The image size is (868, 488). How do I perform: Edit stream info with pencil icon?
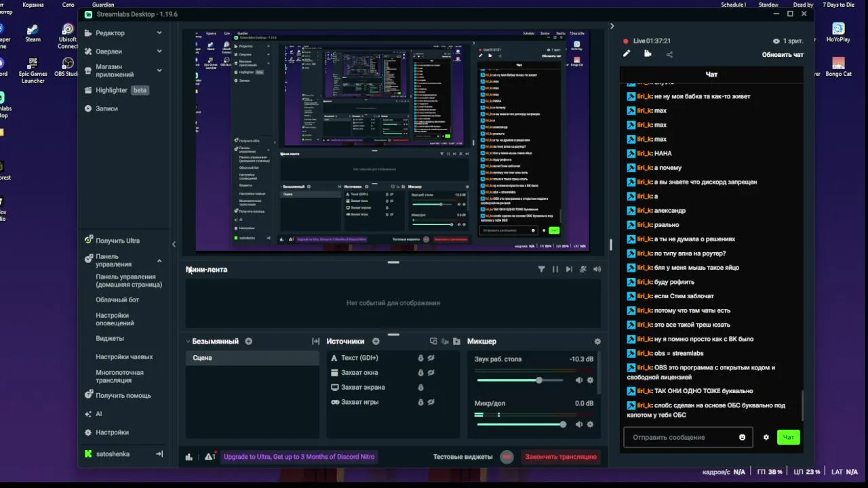[627, 54]
